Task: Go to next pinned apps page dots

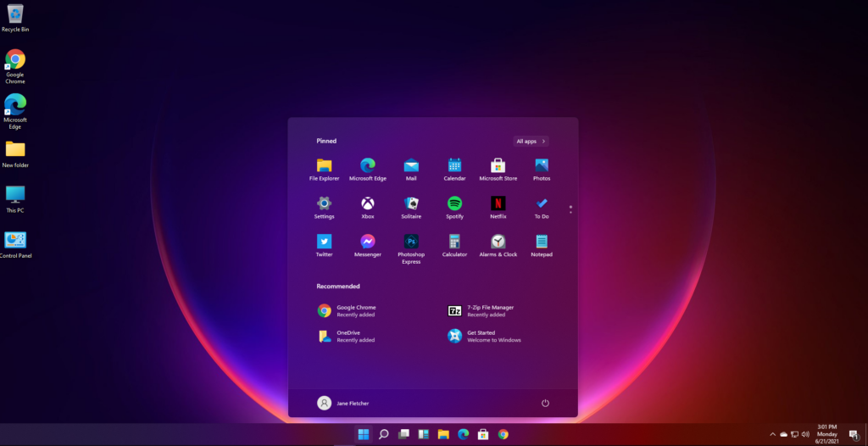Action: pos(570,209)
